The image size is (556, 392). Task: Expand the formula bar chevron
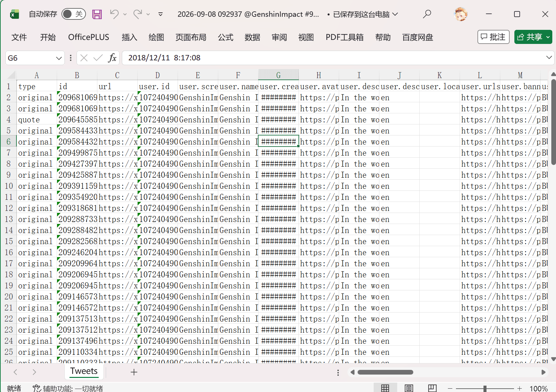point(549,58)
